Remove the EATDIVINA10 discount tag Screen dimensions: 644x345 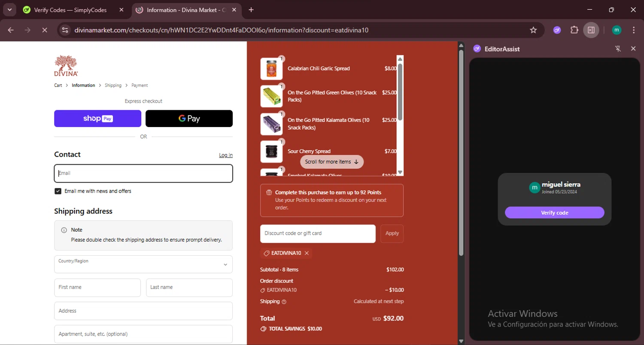[x=307, y=253]
